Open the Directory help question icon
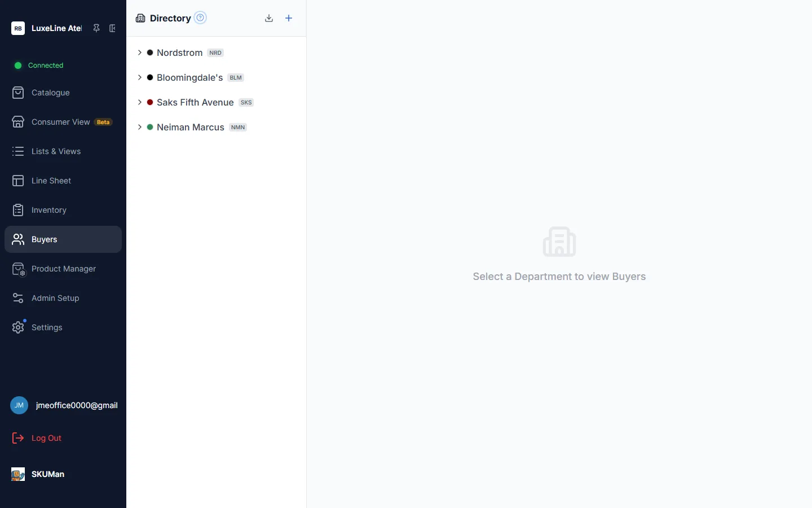Image resolution: width=812 pixels, height=508 pixels. 200,17
